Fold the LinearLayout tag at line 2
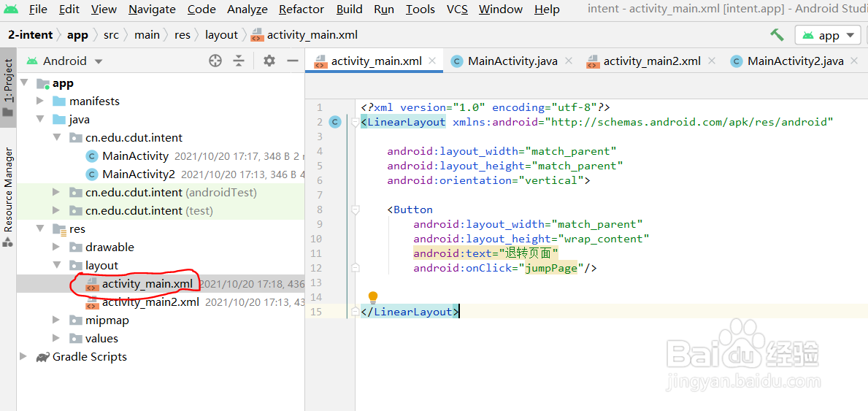 pyautogui.click(x=356, y=123)
